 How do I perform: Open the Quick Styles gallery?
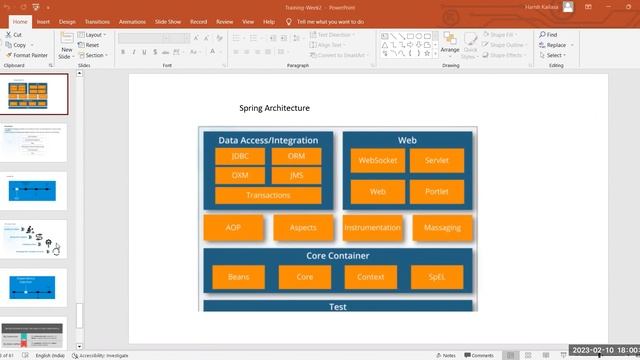tap(470, 45)
